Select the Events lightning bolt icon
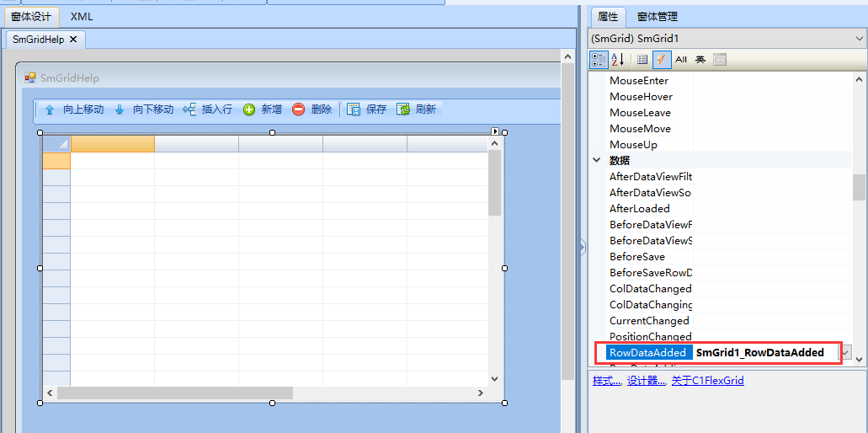The width and height of the screenshot is (868, 433). click(662, 59)
